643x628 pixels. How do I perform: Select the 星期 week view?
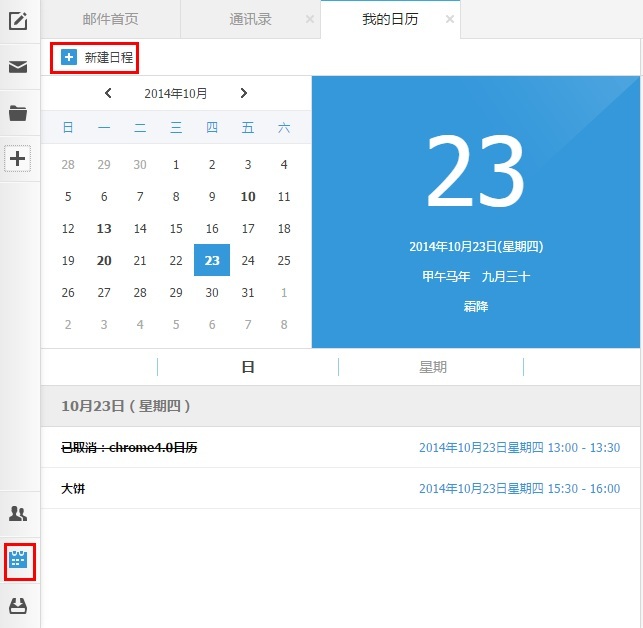(432, 367)
